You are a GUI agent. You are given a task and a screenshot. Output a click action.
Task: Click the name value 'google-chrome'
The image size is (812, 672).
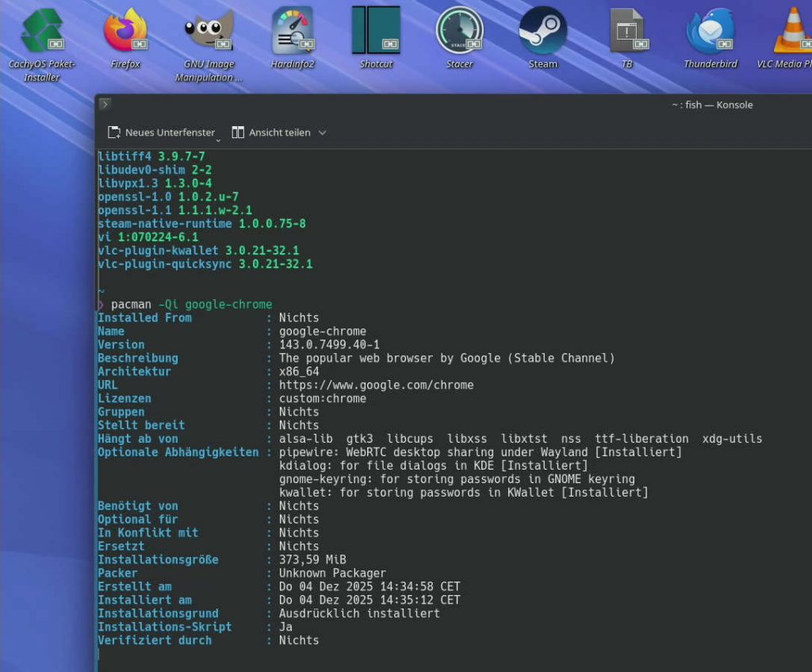323,331
